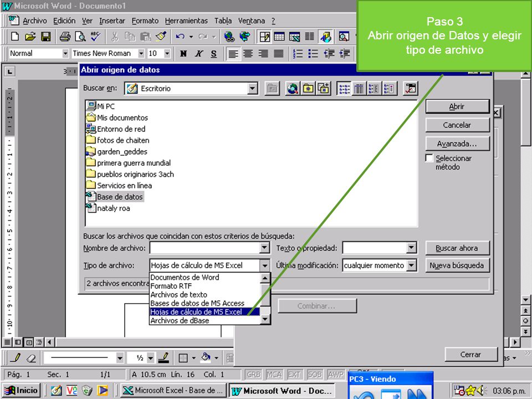
Task: Open the Edición menu
Action: [64, 21]
